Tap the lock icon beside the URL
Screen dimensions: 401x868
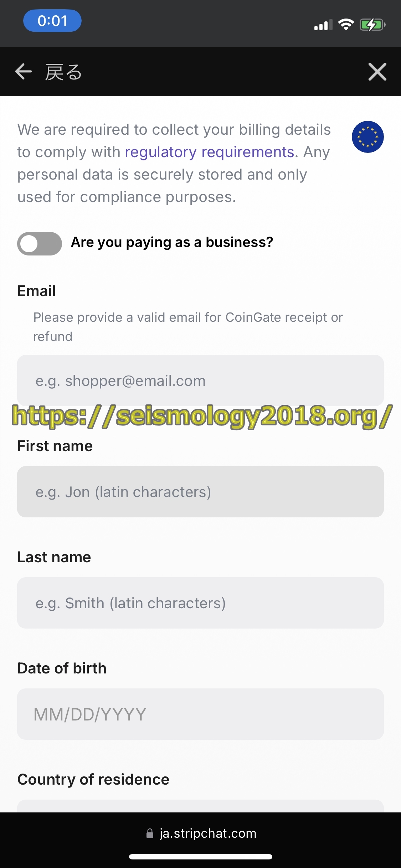point(150,833)
